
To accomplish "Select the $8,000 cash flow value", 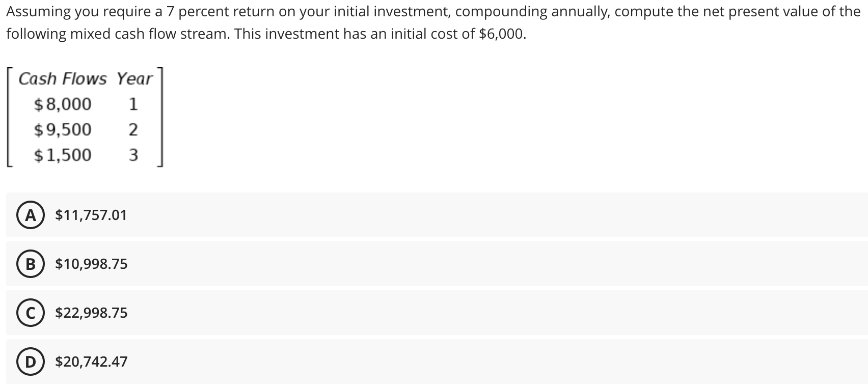I will pos(62,103).
